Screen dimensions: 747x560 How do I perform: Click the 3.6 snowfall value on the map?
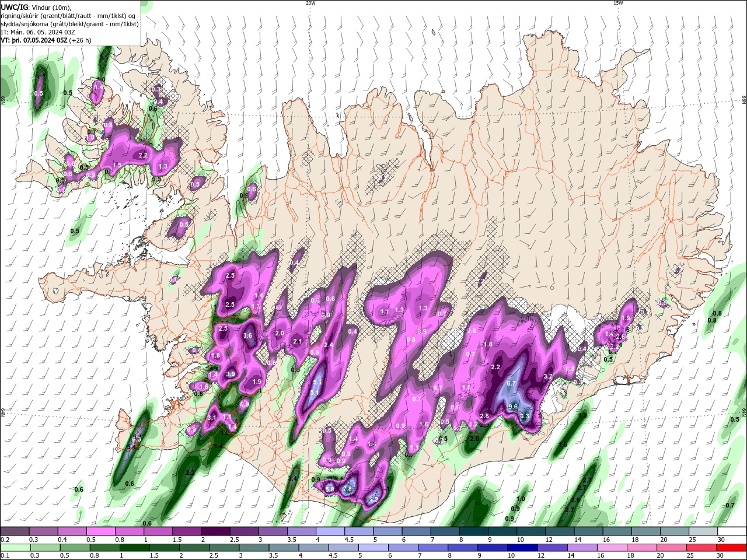click(247, 335)
